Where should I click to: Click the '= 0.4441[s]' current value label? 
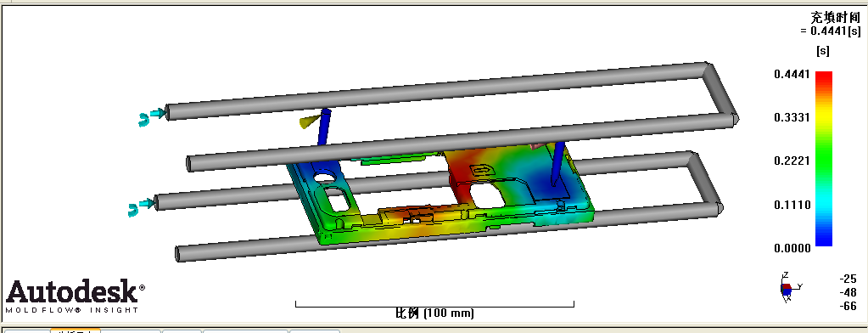pos(831,31)
